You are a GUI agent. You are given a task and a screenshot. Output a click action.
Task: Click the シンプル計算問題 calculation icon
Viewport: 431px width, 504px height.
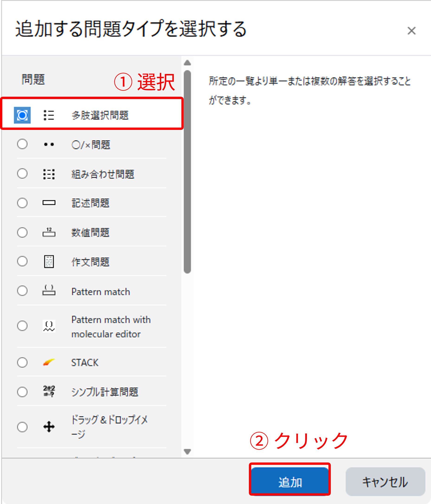pos(49,391)
